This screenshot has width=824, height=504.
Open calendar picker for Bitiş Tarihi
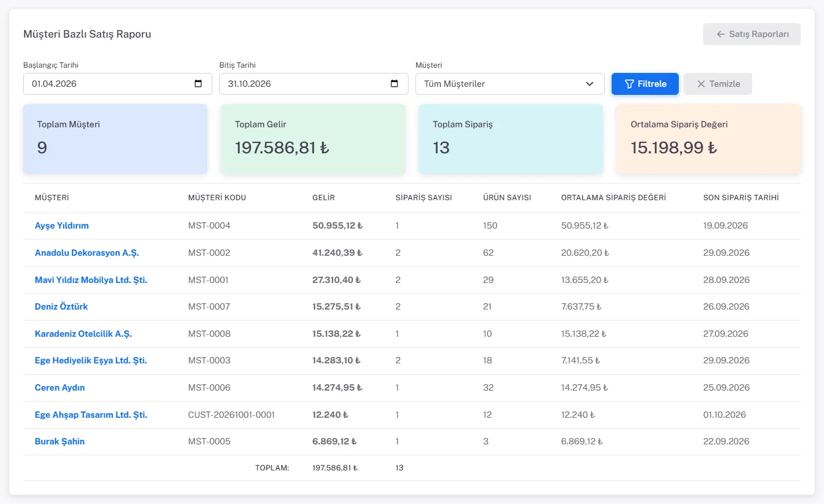[394, 84]
